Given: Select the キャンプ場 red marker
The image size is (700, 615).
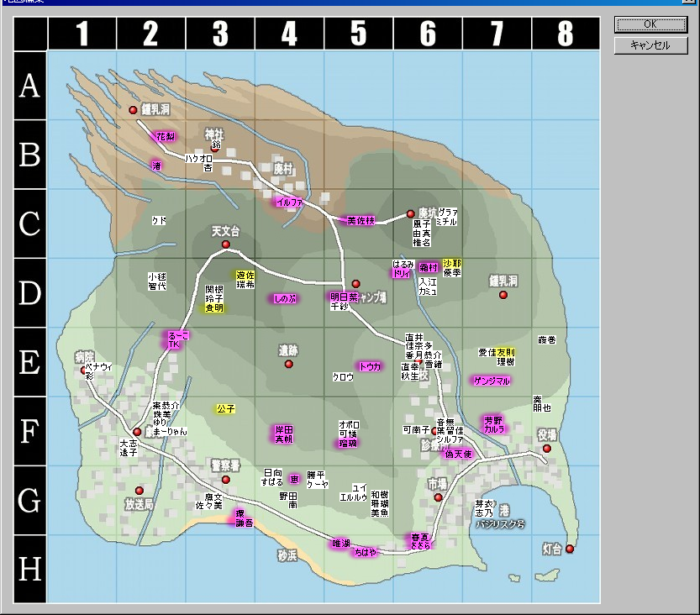Looking at the screenshot, I should point(355,284).
